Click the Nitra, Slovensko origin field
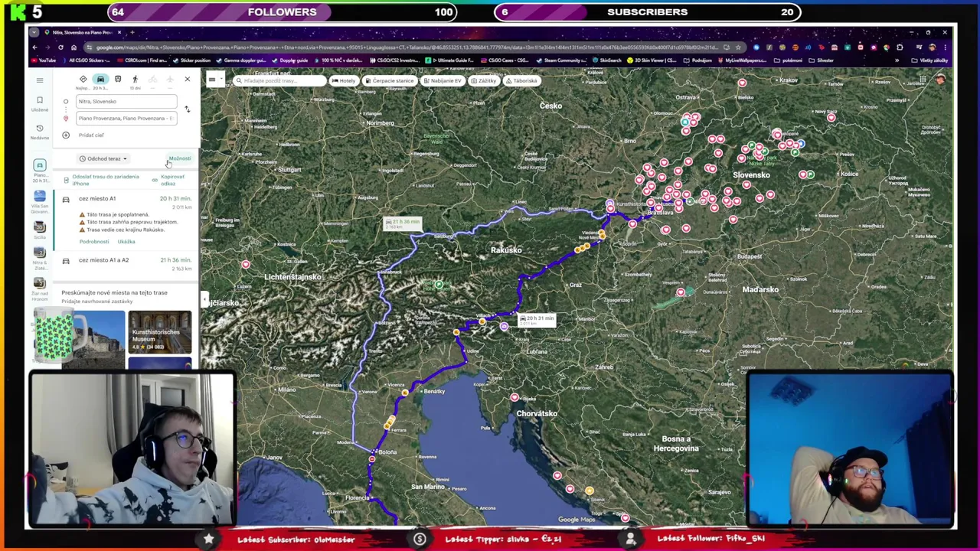Image resolution: width=980 pixels, height=551 pixels. point(126,101)
